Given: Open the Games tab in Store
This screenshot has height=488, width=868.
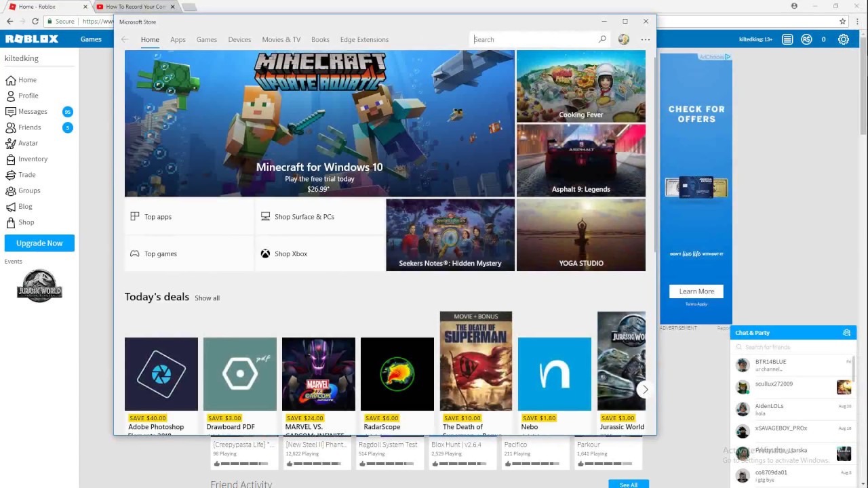Looking at the screenshot, I should click(207, 39).
